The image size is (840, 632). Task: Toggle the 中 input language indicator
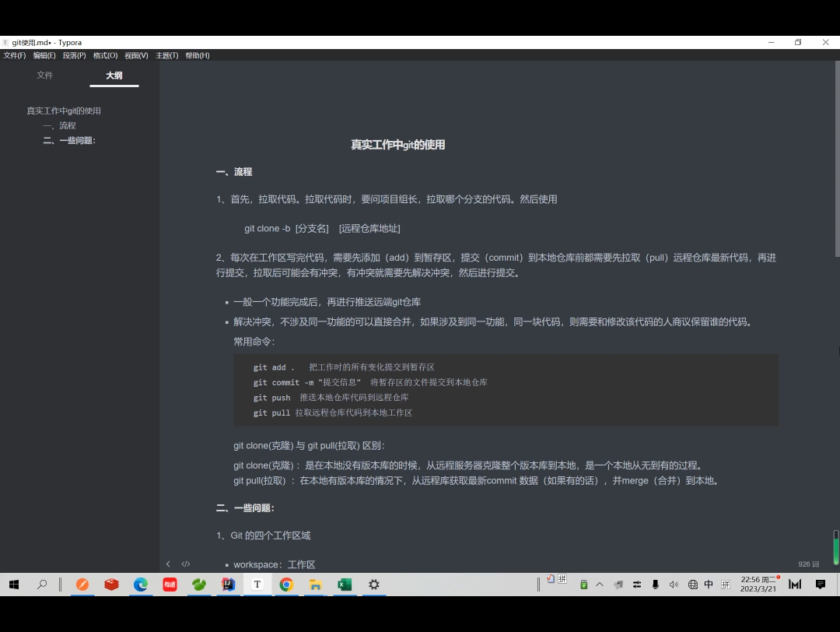tap(709, 585)
